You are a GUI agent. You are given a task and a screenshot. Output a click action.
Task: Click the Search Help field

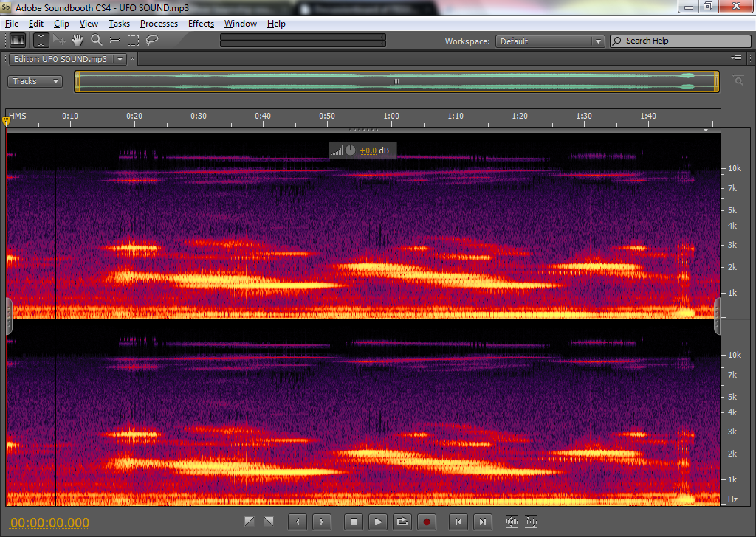tap(679, 41)
